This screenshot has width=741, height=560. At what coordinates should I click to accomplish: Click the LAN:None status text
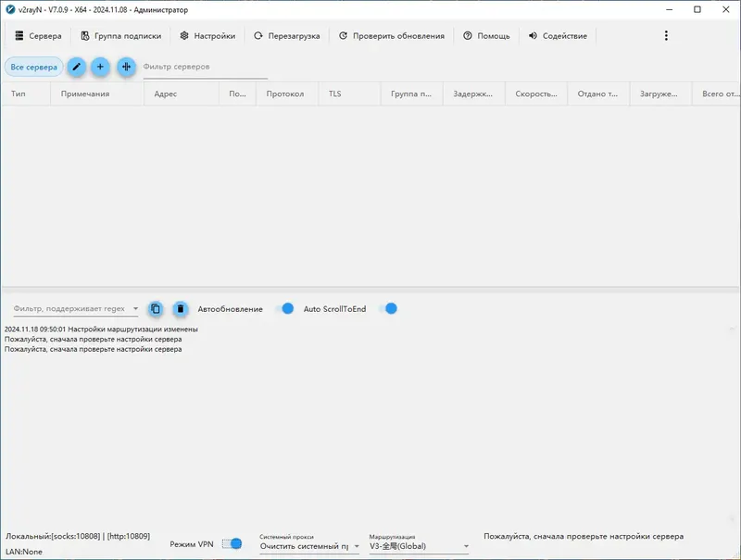coord(24,552)
